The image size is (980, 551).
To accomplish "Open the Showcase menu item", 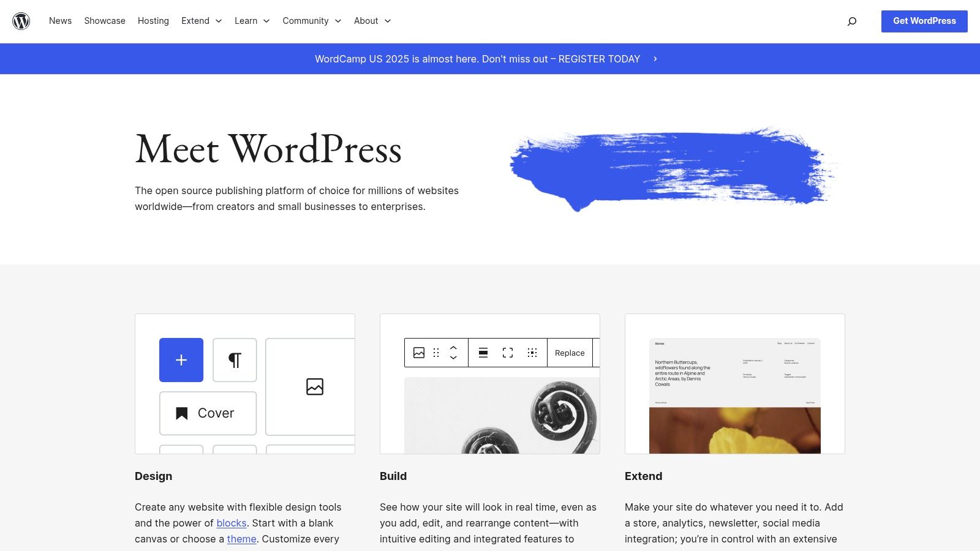I will click(105, 21).
